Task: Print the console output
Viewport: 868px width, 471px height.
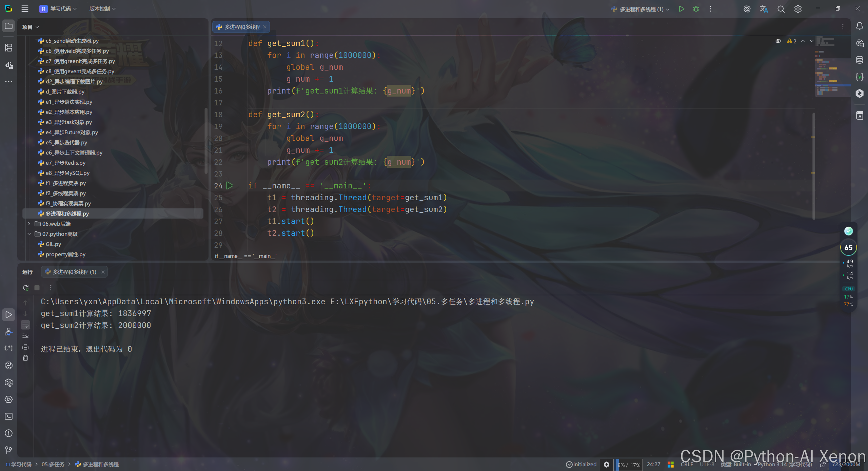Action: coord(25,347)
